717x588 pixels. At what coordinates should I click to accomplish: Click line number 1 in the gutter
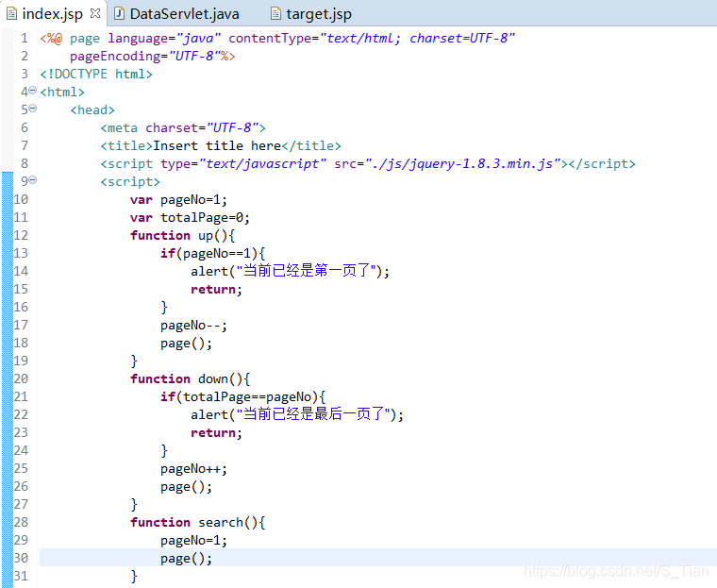pyautogui.click(x=25, y=38)
